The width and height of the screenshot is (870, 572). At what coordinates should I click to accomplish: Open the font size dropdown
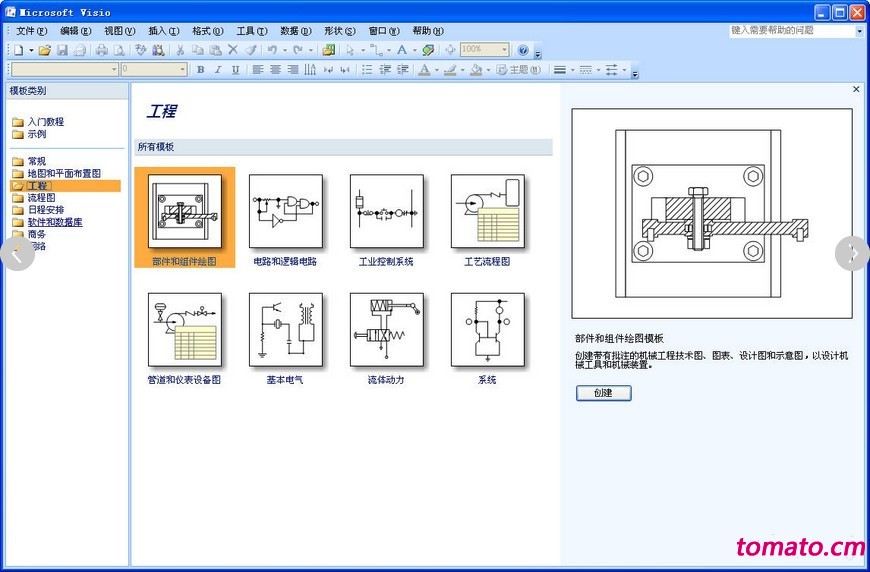point(183,69)
